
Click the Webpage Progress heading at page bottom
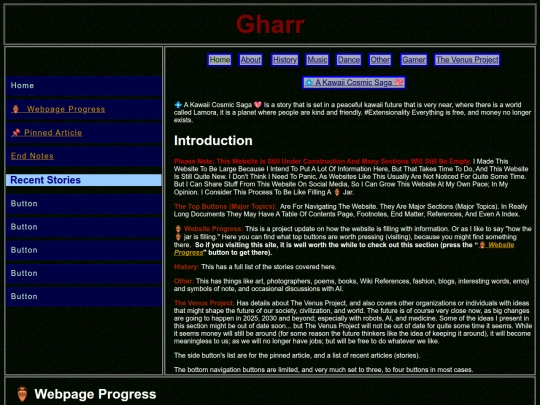pyautogui.click(x=95, y=394)
